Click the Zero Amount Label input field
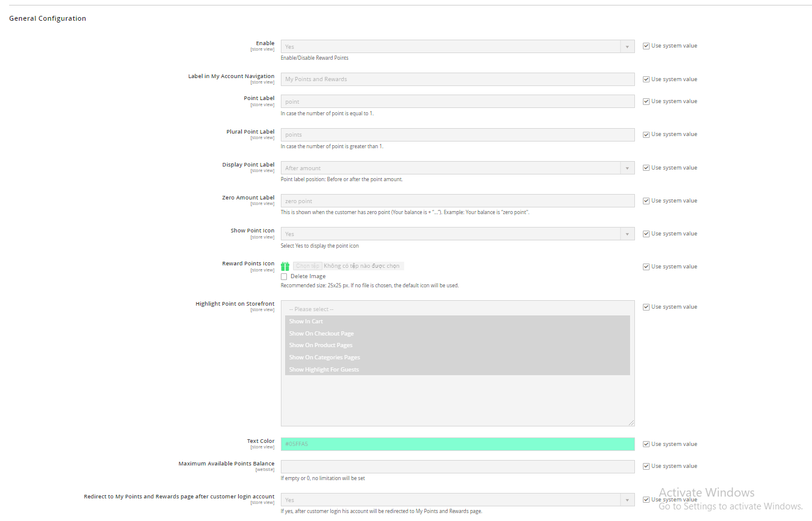 457,201
